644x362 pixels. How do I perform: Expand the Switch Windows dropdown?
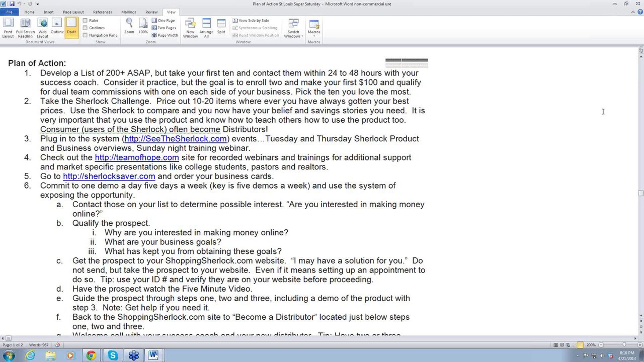pos(294,28)
